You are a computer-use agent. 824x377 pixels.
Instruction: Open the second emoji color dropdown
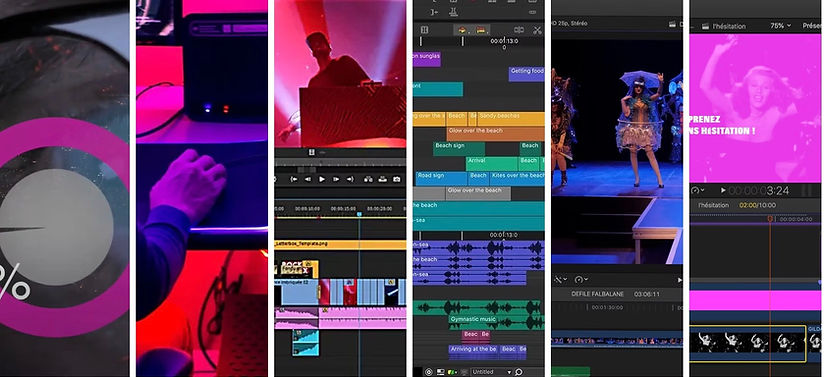pos(482,30)
